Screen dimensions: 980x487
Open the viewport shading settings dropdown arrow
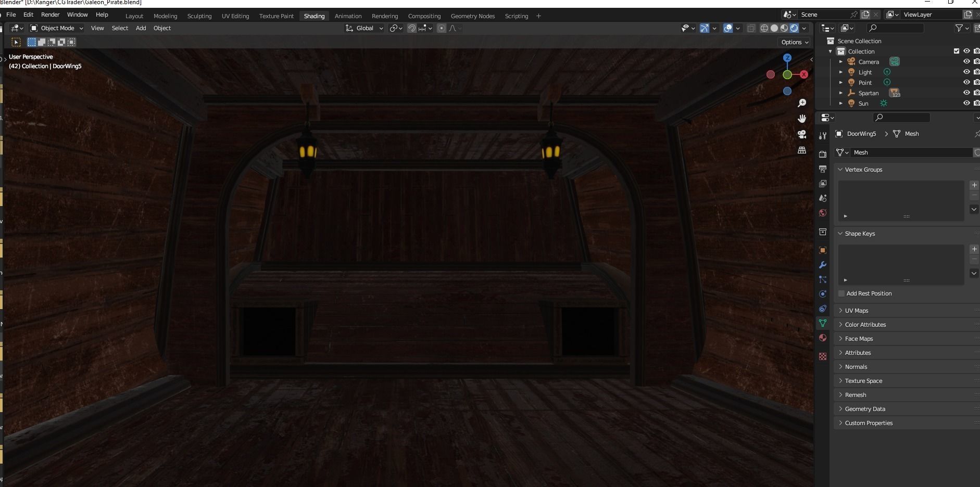(x=805, y=28)
